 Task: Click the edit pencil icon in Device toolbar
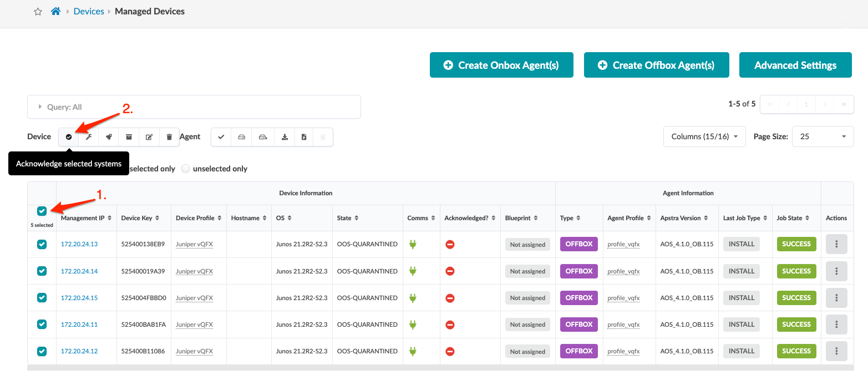[149, 137]
